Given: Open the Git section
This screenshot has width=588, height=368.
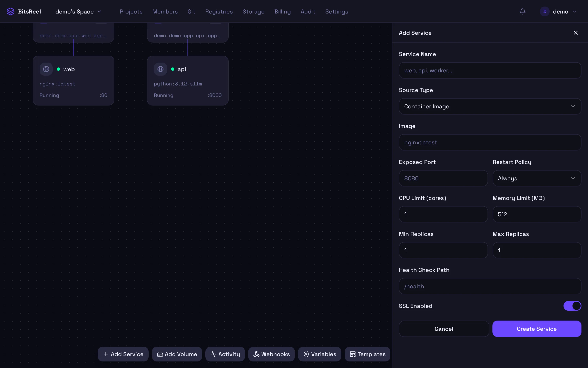Looking at the screenshot, I should tap(191, 11).
